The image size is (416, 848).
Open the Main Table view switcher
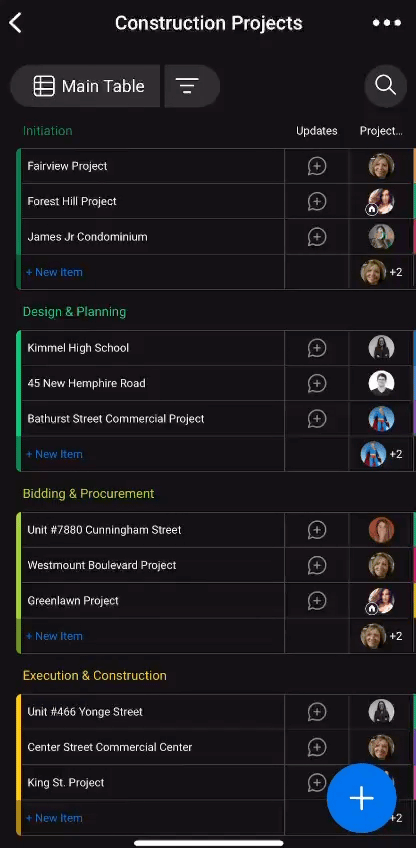click(85, 86)
